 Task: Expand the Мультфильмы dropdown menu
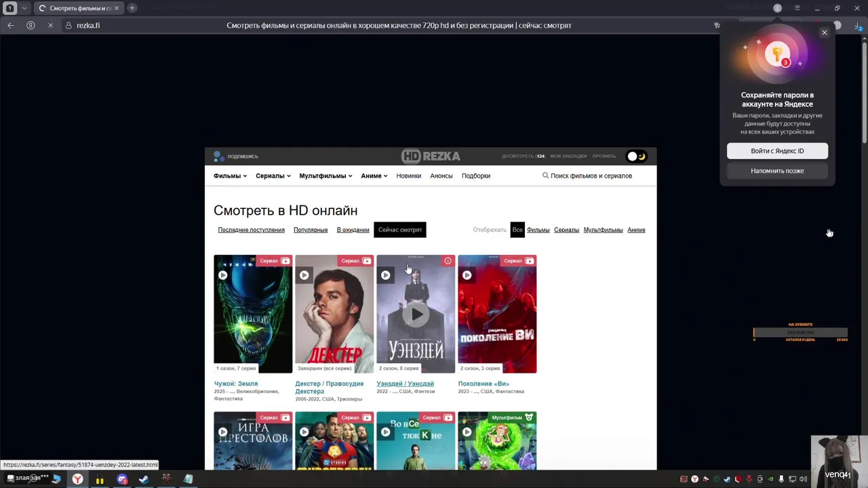(x=325, y=176)
